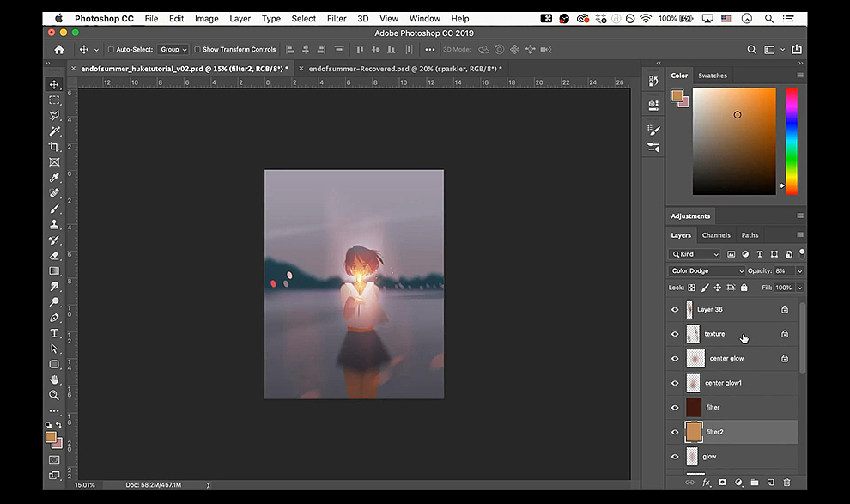This screenshot has height=504, width=850.
Task: Select the Gradient tool
Action: coord(54,271)
